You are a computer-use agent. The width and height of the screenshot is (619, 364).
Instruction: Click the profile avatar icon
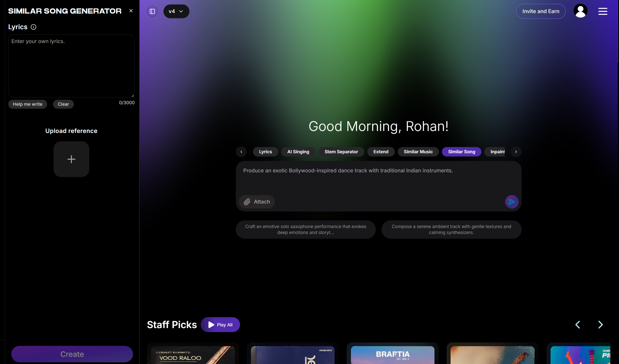[581, 10]
